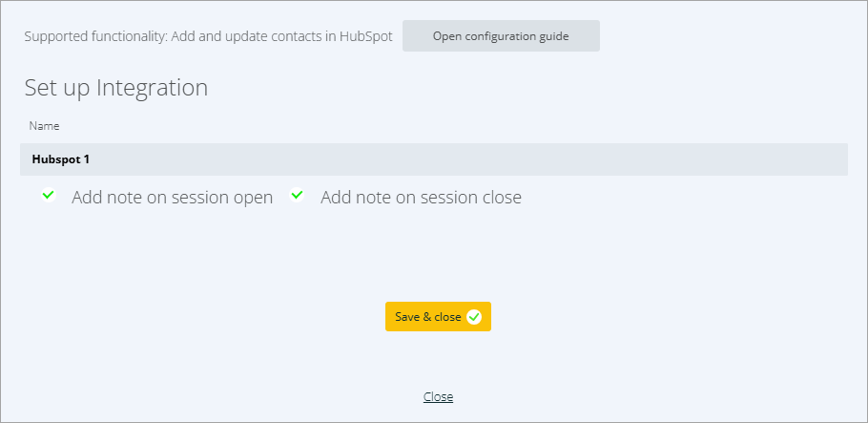Screen dimensions: 868x423
Task: Click the 'Add note on session close' label
Action: coord(421,198)
